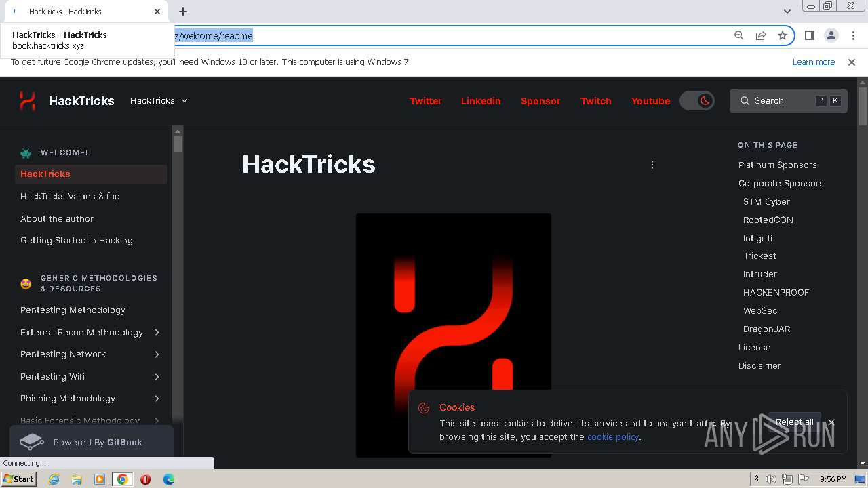The image size is (868, 488).
Task: Close the HackTricks browser tab
Action: tap(157, 12)
